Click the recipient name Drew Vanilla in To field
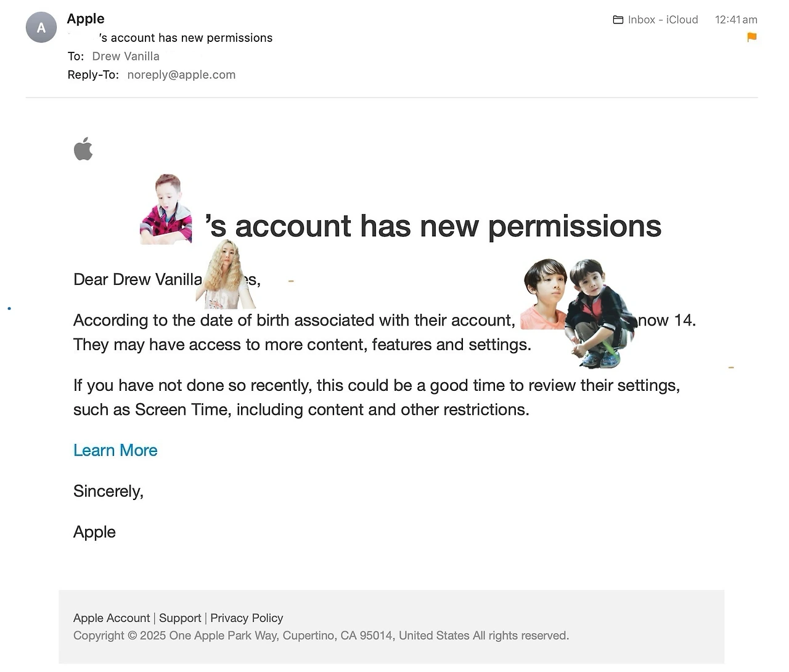The height and width of the screenshot is (672, 789). (126, 56)
